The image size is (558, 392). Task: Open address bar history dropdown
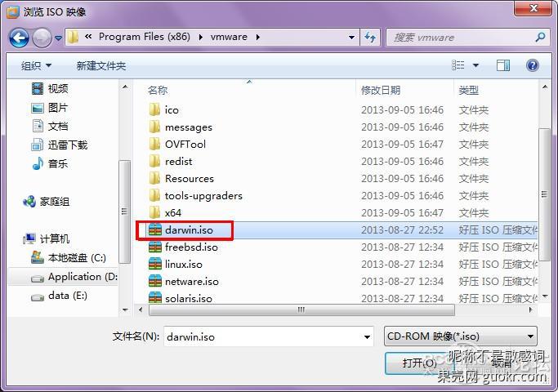351,37
